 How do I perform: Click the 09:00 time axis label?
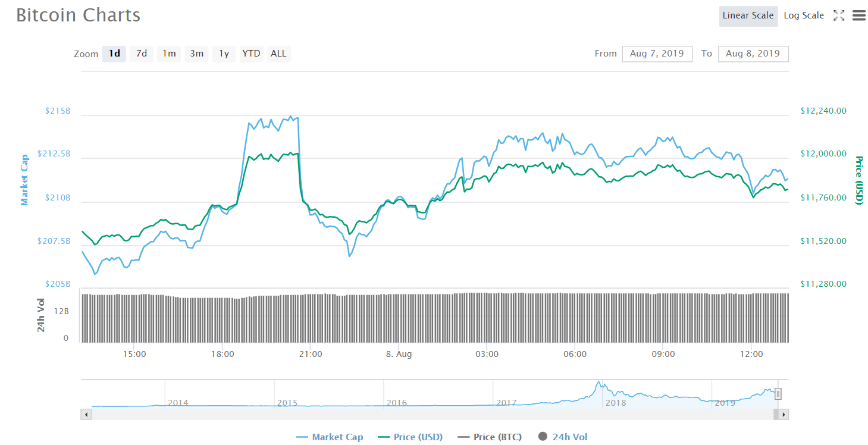coord(663,354)
